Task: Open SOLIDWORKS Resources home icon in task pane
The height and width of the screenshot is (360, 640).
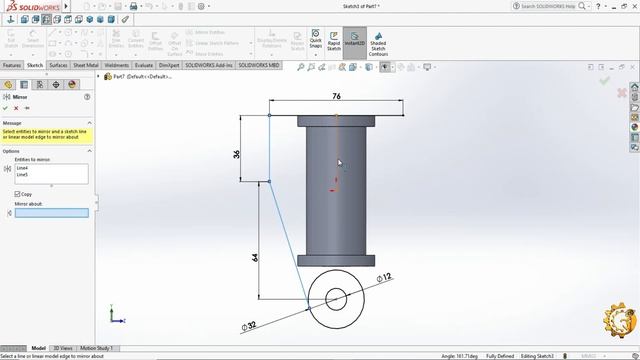Action: click(x=634, y=87)
